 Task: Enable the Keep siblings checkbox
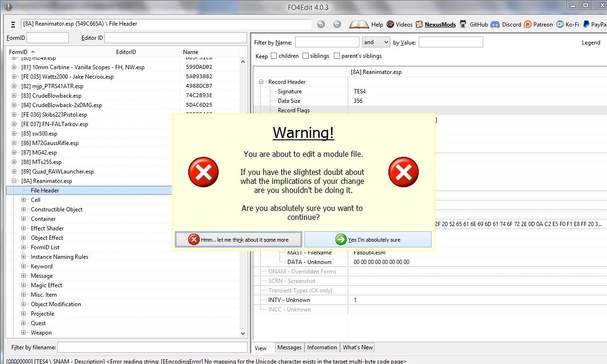[x=305, y=56]
